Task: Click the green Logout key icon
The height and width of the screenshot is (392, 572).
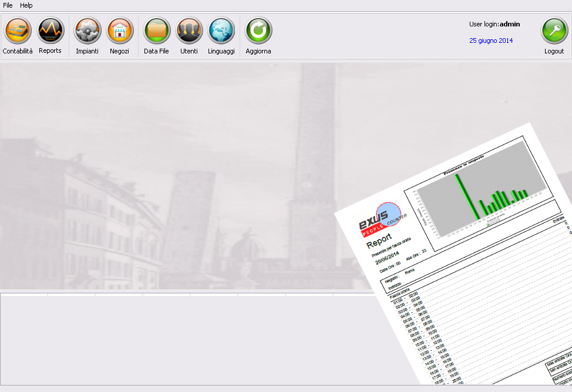Action: click(x=554, y=31)
